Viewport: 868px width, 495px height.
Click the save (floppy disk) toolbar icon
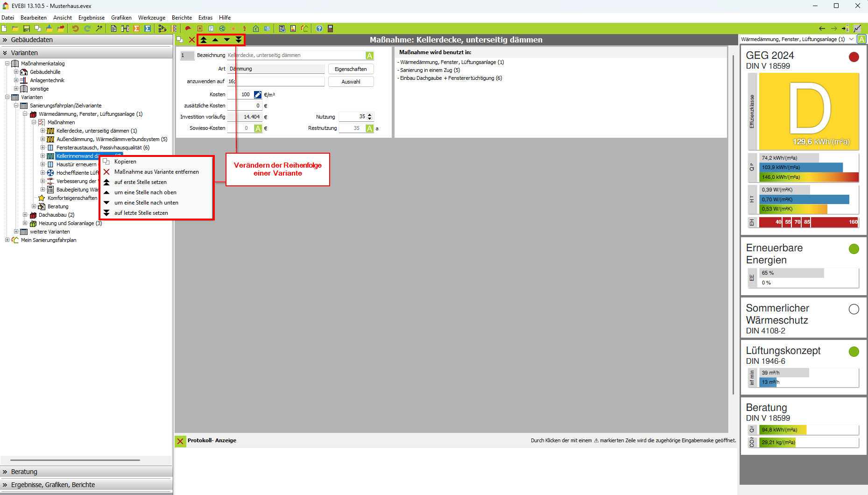click(x=27, y=28)
